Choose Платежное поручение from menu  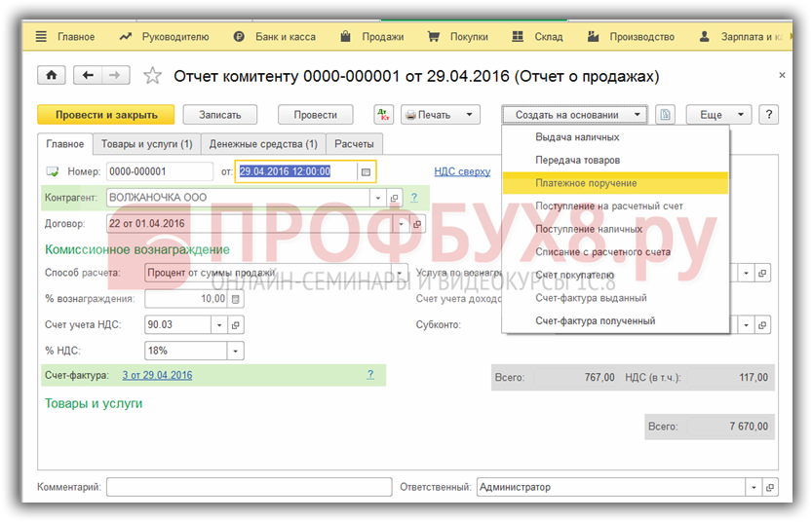tap(615, 183)
